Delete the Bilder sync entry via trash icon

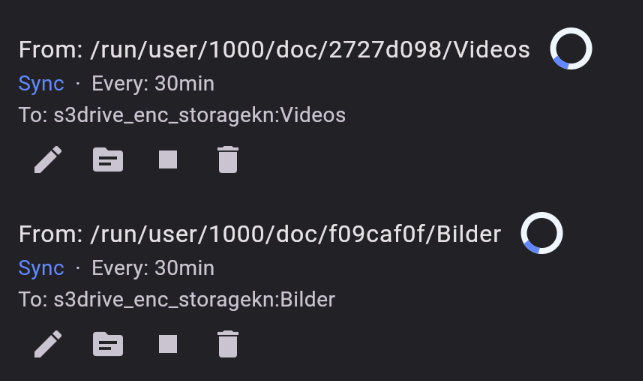[228, 344]
